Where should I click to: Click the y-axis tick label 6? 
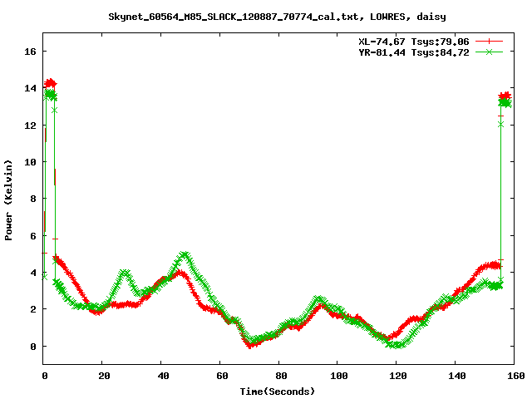click(33, 236)
